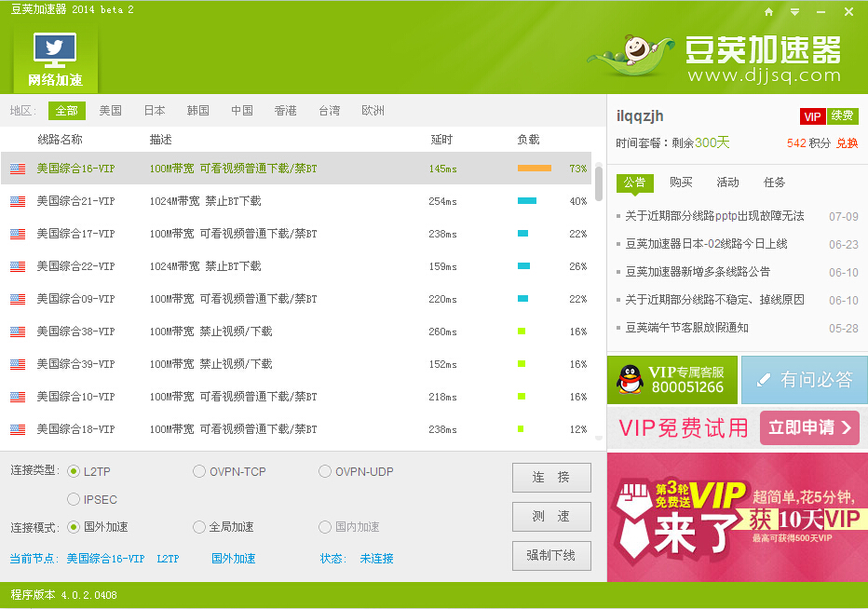Choose 国内加速 connection mode
This screenshot has width=868, height=609.
[x=325, y=527]
